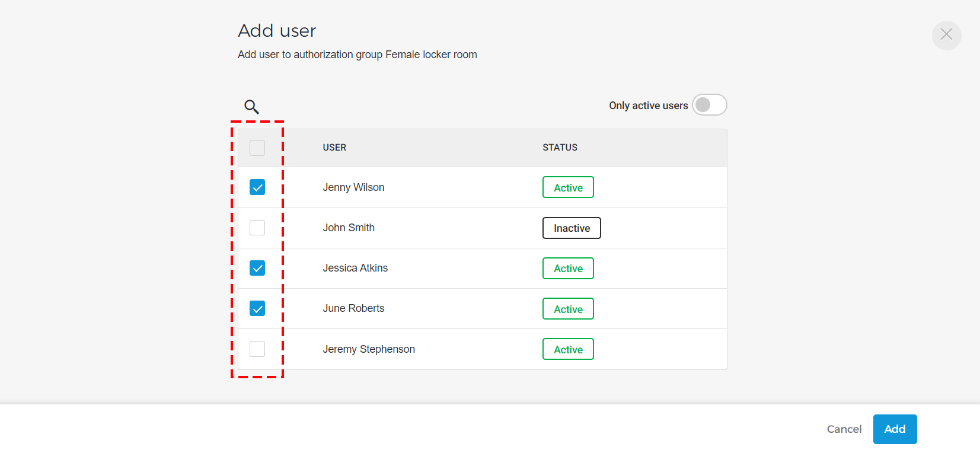Click the Only active users label

[649, 106]
